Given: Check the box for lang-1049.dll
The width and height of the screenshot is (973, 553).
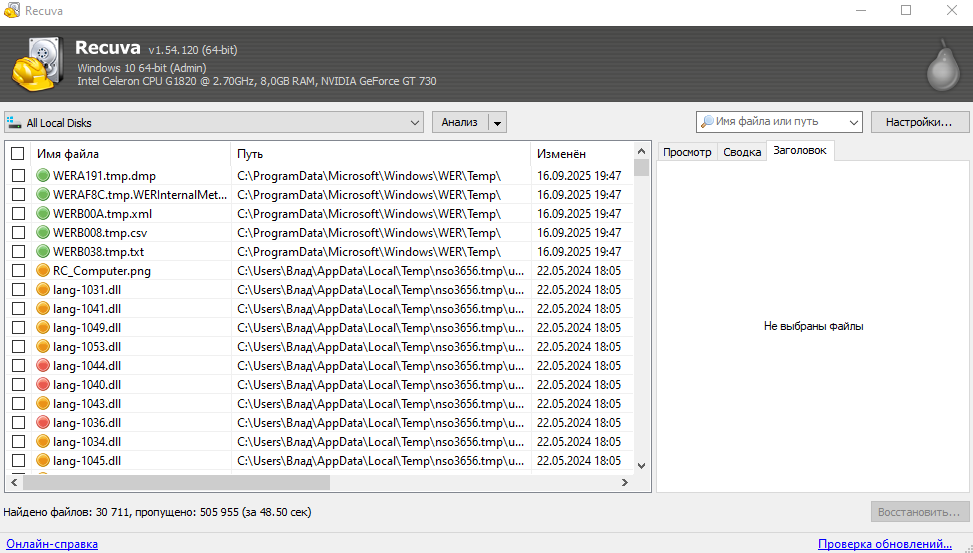Looking at the screenshot, I should [x=19, y=328].
